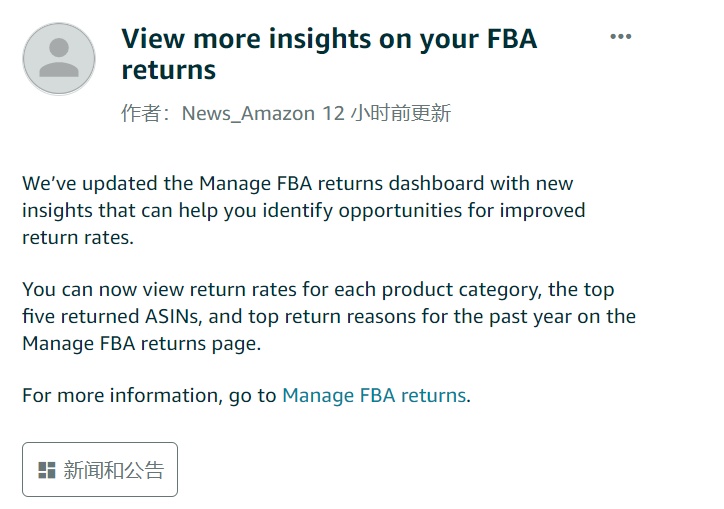Click the word returns on the title's second line
The height and width of the screenshot is (509, 724).
(169, 70)
